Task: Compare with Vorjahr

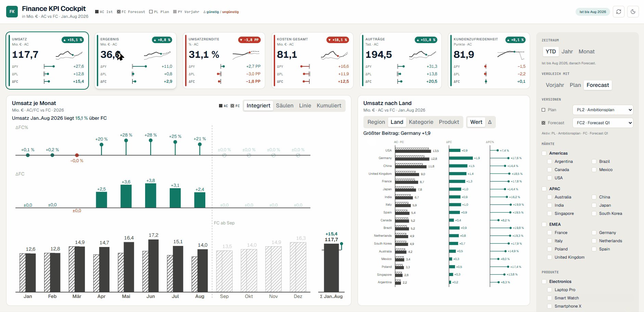Action: click(x=555, y=85)
